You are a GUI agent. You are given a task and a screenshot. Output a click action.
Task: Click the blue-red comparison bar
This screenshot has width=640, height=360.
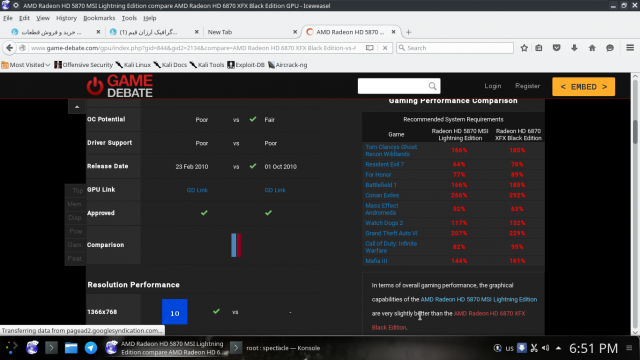pyautogui.click(x=236, y=245)
